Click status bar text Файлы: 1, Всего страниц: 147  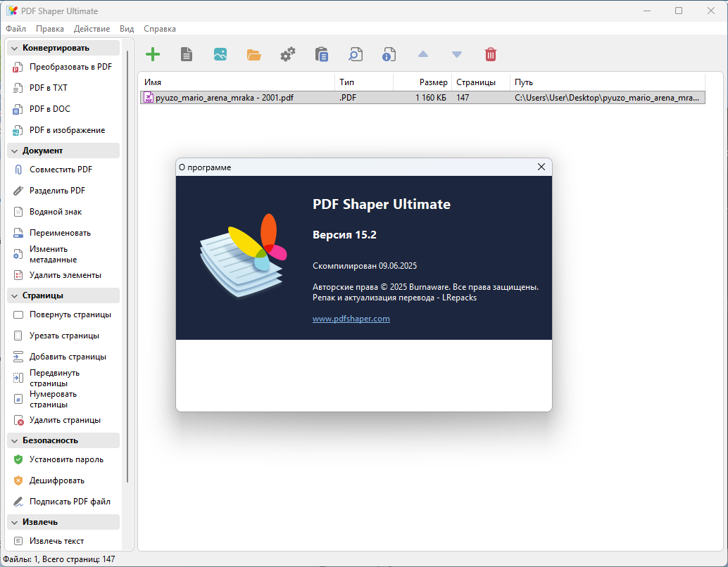[59, 559]
